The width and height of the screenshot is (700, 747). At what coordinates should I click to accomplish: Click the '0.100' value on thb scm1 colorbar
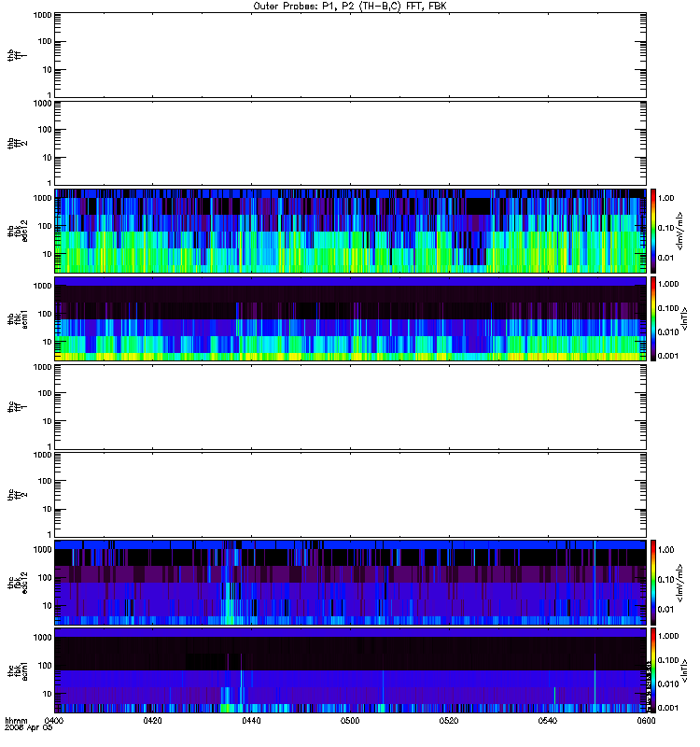(x=668, y=308)
